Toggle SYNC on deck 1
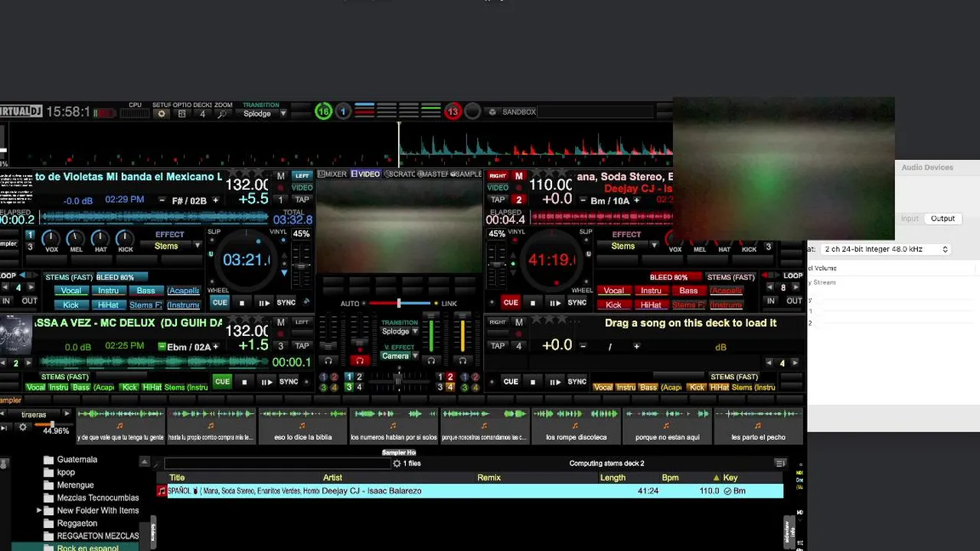 click(x=286, y=302)
